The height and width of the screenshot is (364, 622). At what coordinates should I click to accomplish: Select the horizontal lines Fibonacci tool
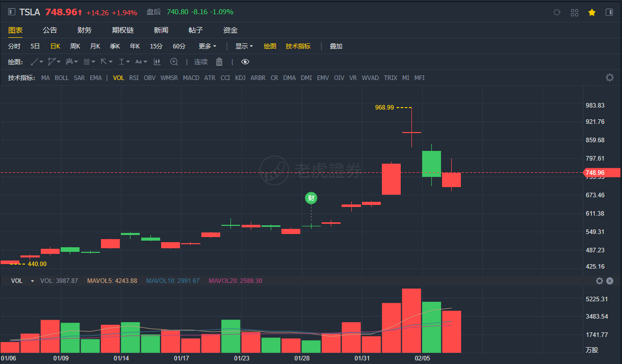[x=86, y=62]
